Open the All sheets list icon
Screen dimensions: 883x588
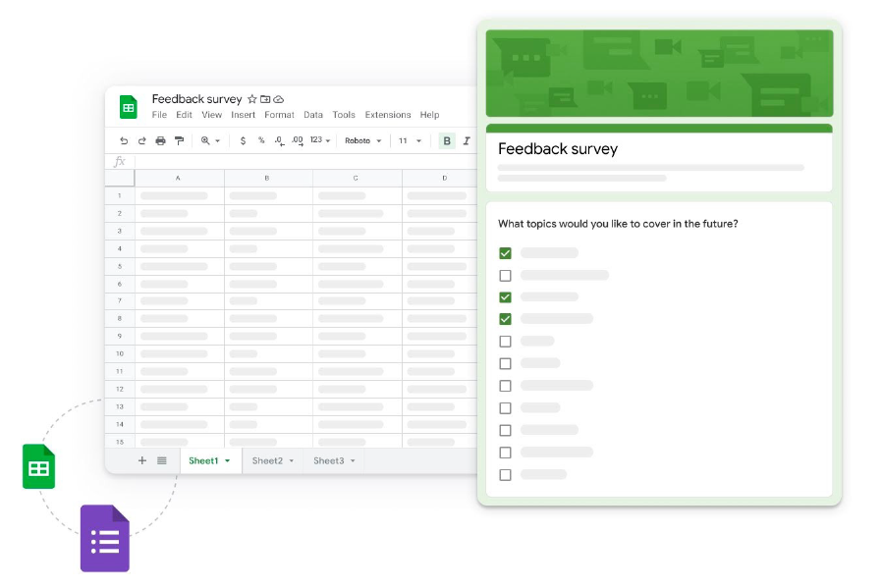(162, 460)
